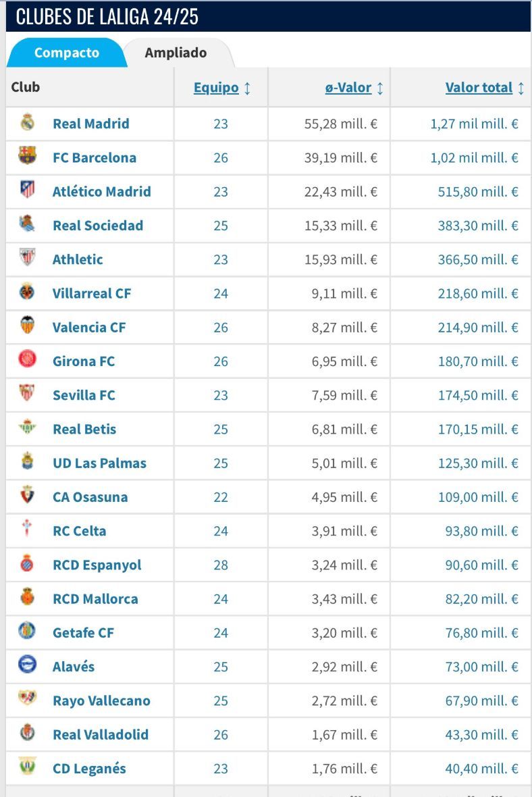Toggle the ø-Valor sort order

pos(348,87)
